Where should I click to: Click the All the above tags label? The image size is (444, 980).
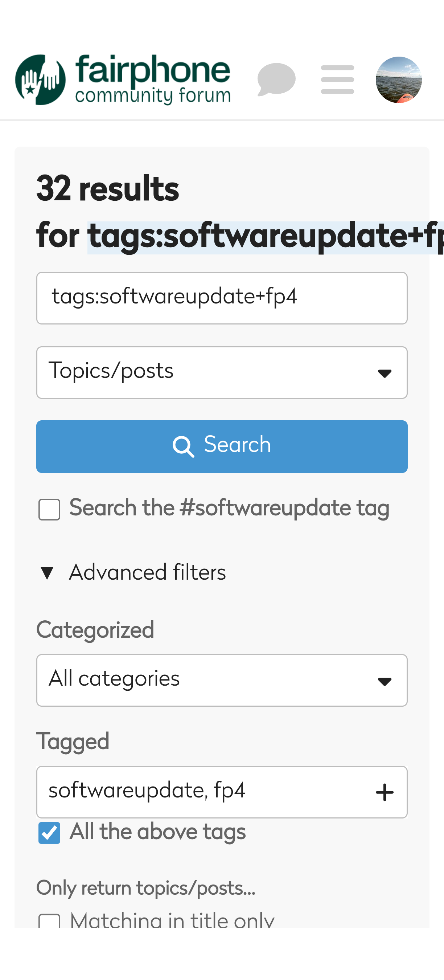pyautogui.click(x=157, y=832)
